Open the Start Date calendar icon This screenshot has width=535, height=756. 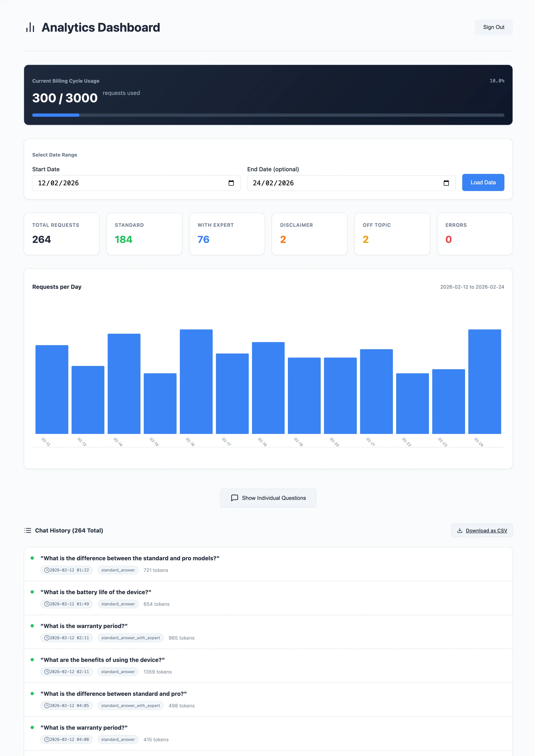[232, 183]
